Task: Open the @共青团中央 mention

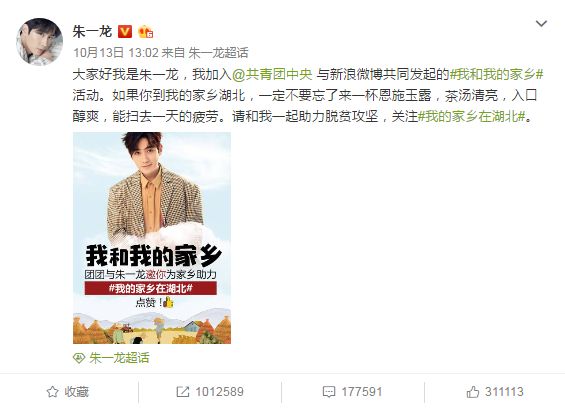Action: [272, 74]
